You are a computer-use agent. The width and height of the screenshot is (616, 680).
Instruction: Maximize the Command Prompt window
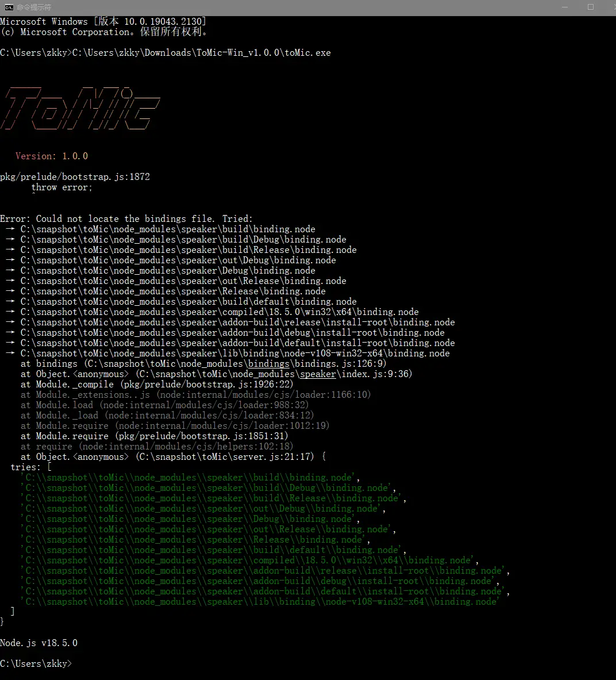[x=590, y=7]
